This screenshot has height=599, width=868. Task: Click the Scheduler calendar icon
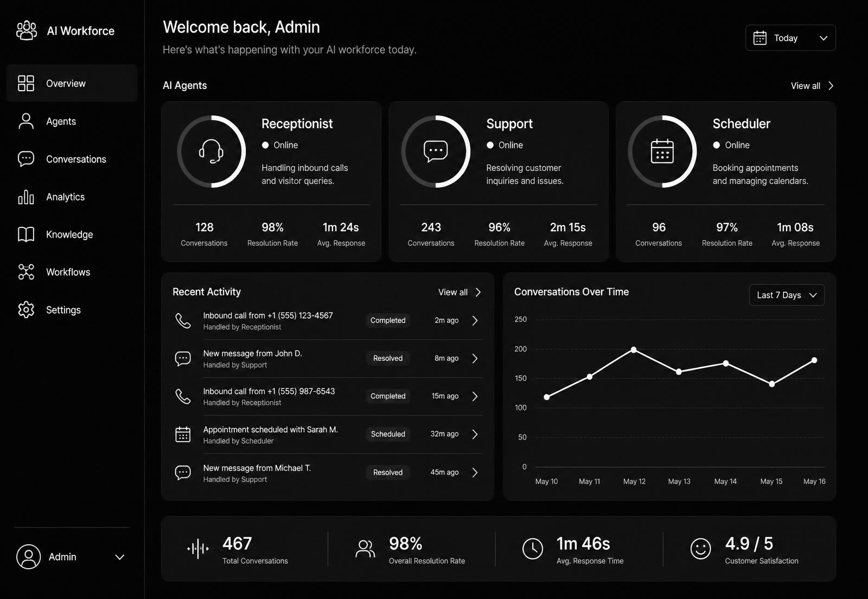[x=662, y=151]
